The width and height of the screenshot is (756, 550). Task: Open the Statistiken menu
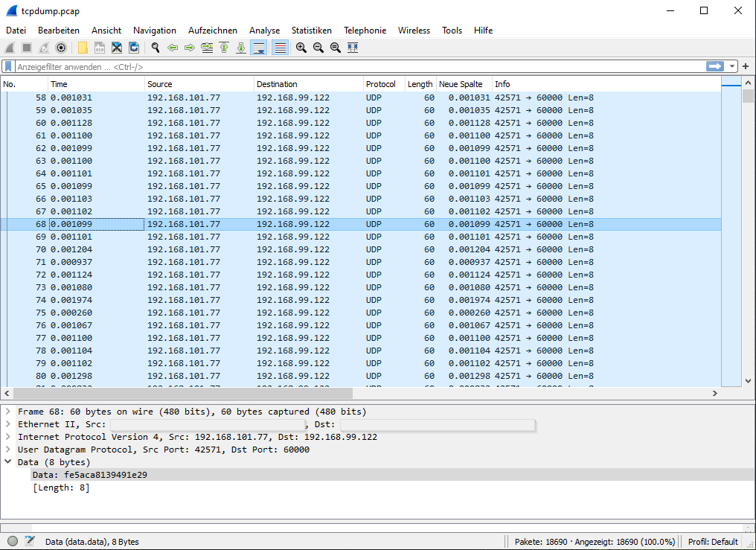click(312, 31)
